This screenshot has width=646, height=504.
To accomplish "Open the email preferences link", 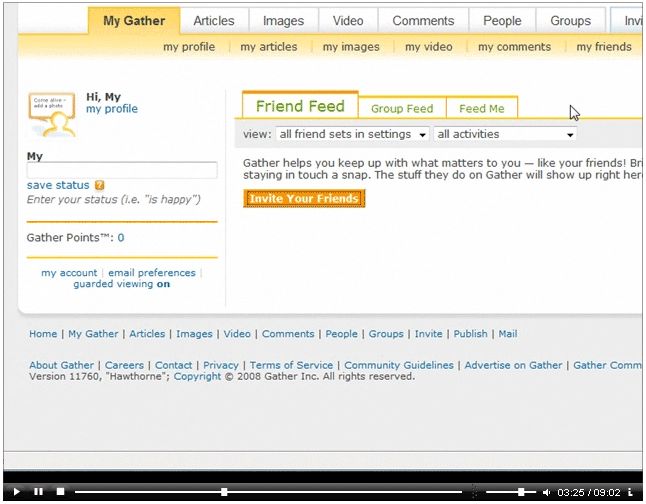I will click(152, 273).
